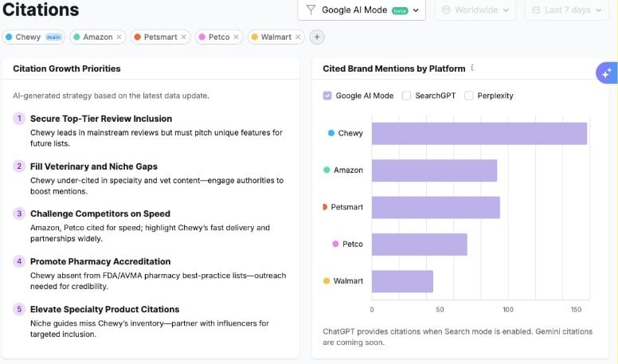Click the orange Petsmart legend dot in chart
Viewport: 618px width, 364px height.
(x=325, y=206)
